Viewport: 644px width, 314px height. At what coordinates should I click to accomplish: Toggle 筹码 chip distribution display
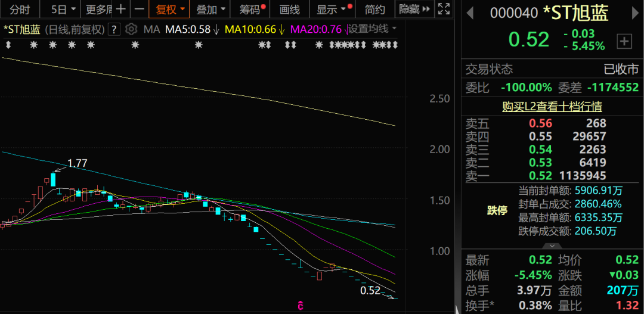point(252,9)
